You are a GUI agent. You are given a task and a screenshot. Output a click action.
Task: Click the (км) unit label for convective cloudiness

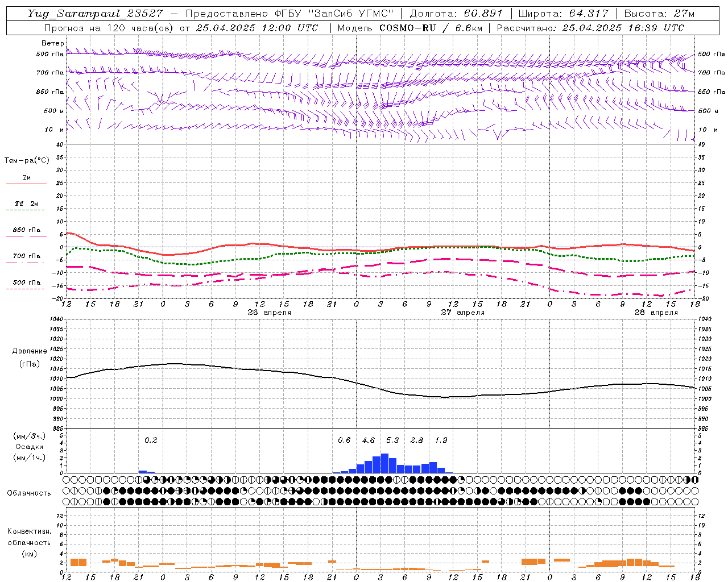(29, 553)
